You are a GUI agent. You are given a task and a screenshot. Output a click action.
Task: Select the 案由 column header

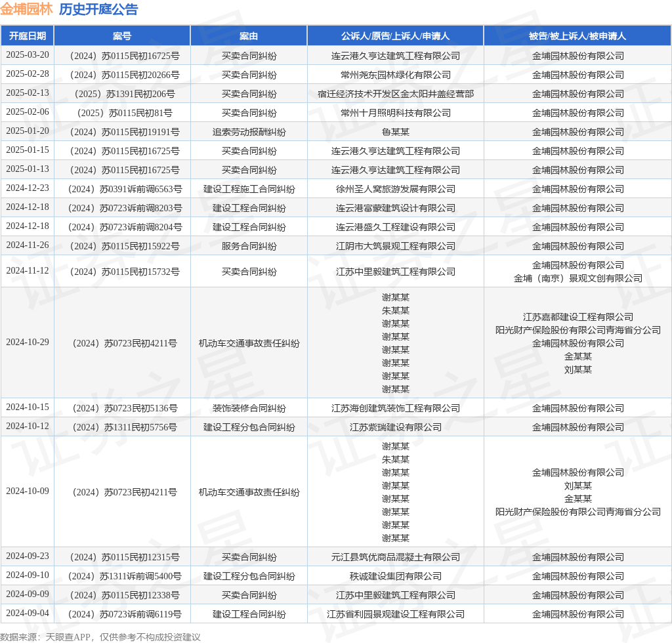tap(249, 36)
